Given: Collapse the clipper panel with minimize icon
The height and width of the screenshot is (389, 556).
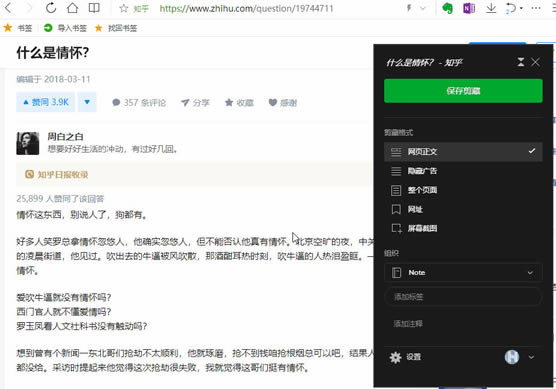Looking at the screenshot, I should pyautogui.click(x=521, y=62).
